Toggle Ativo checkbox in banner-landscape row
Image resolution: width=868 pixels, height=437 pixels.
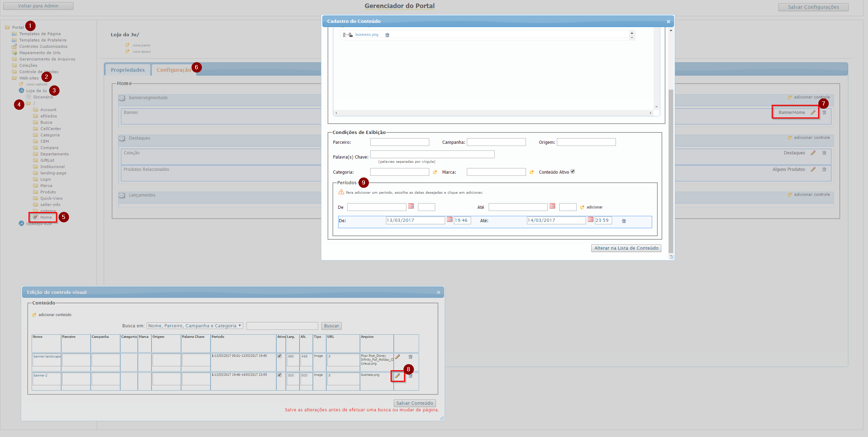click(279, 356)
